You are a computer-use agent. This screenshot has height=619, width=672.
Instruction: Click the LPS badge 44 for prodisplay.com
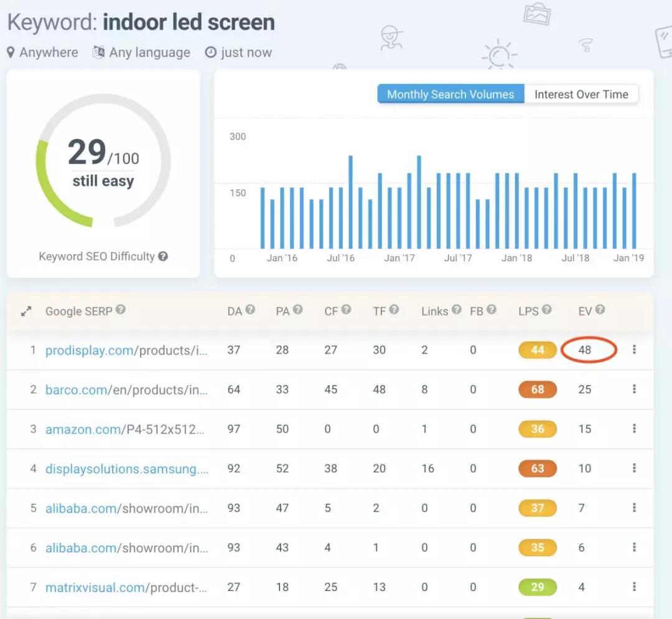(538, 350)
